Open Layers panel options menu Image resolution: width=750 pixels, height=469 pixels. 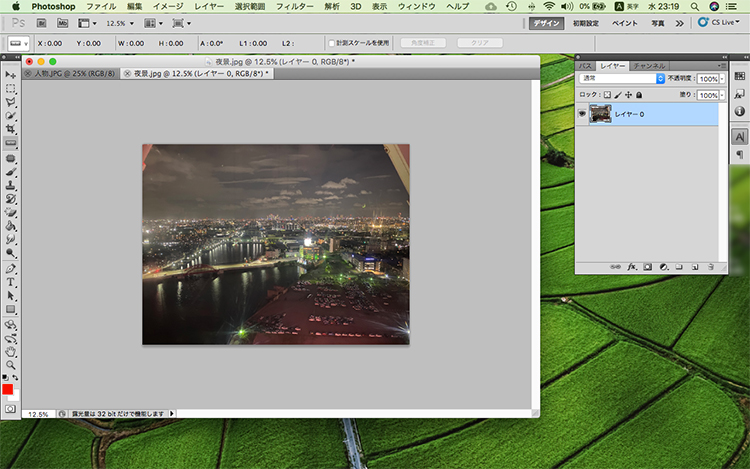click(722, 65)
